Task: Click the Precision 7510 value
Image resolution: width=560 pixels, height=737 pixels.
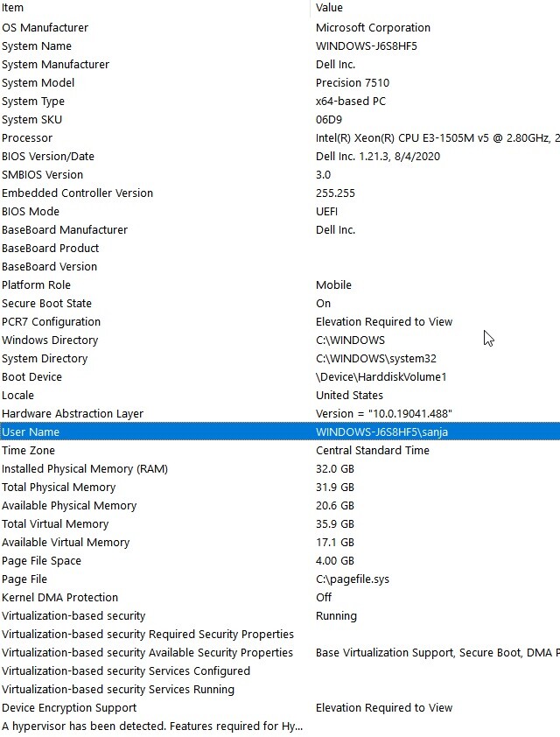Action: [353, 83]
